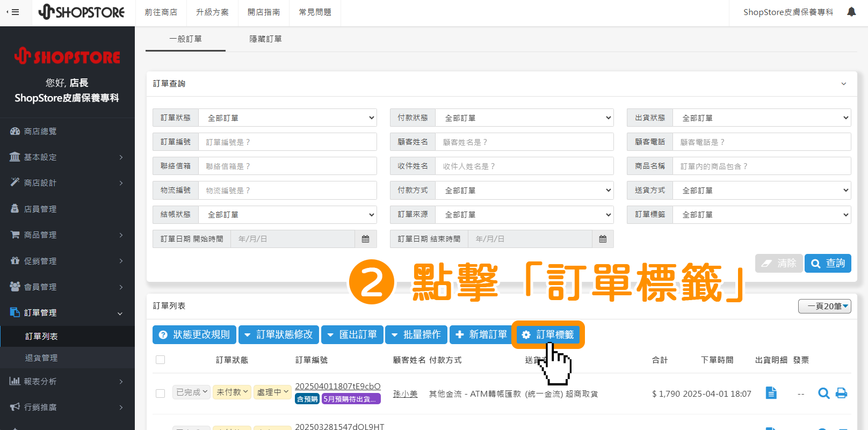The height and width of the screenshot is (430, 868).
Task: Click the 訂單標籤 gear button
Action: point(548,334)
